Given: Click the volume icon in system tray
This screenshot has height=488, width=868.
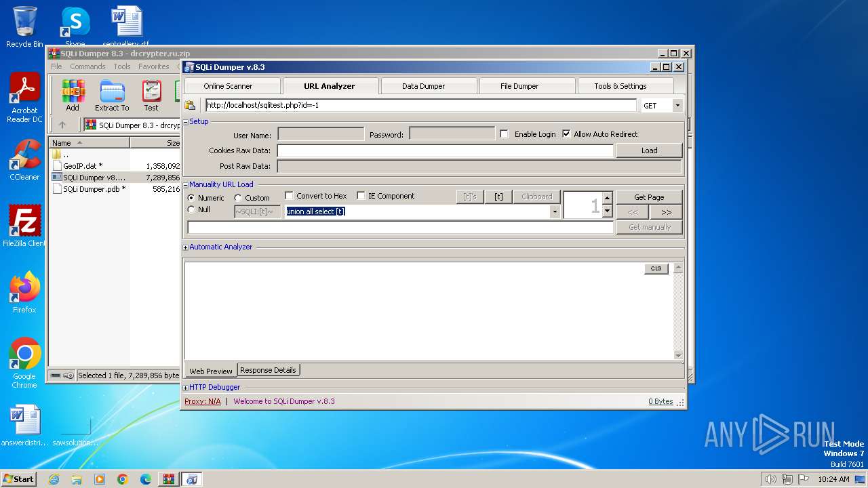Looking at the screenshot, I should tap(770, 479).
